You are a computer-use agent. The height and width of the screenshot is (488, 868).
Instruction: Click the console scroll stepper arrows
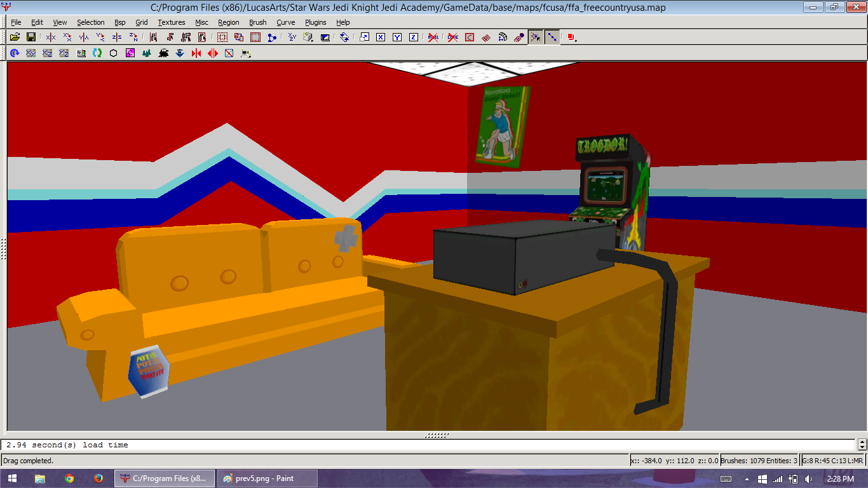862,445
